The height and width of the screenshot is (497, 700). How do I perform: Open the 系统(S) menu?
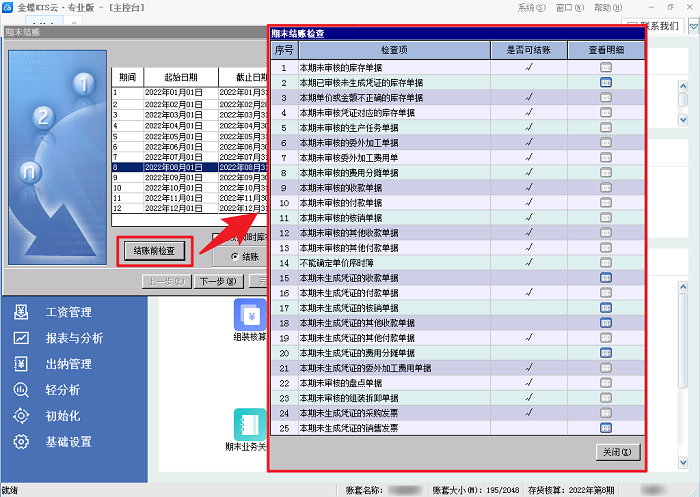(532, 7)
